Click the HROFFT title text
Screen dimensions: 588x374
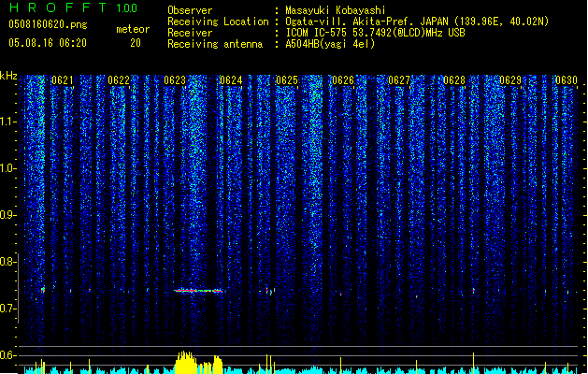click(58, 7)
